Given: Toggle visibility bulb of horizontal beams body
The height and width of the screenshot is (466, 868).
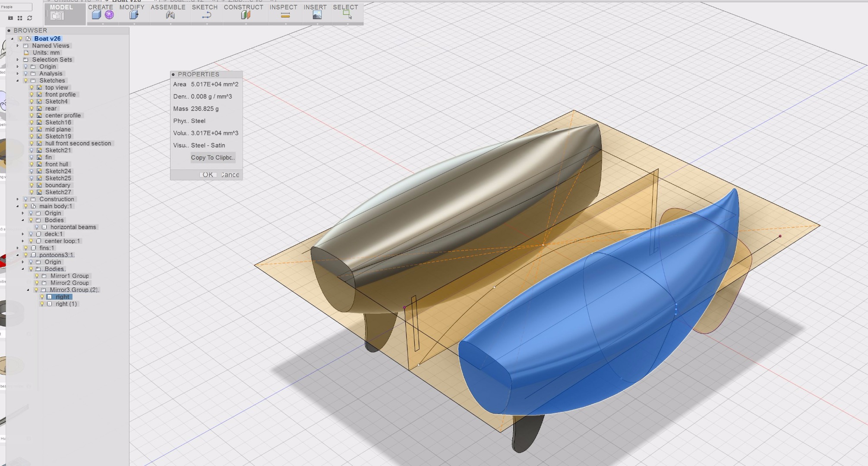Looking at the screenshot, I should 37,227.
